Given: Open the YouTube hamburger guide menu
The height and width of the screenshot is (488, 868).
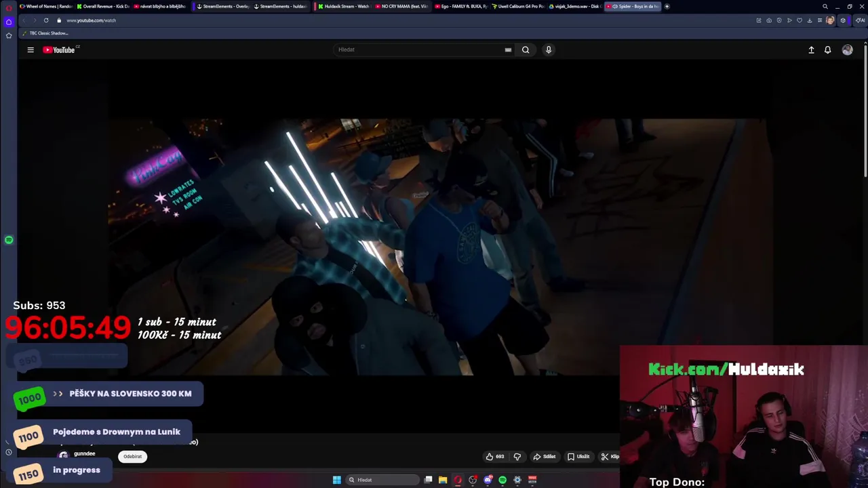Looking at the screenshot, I should click(x=31, y=49).
